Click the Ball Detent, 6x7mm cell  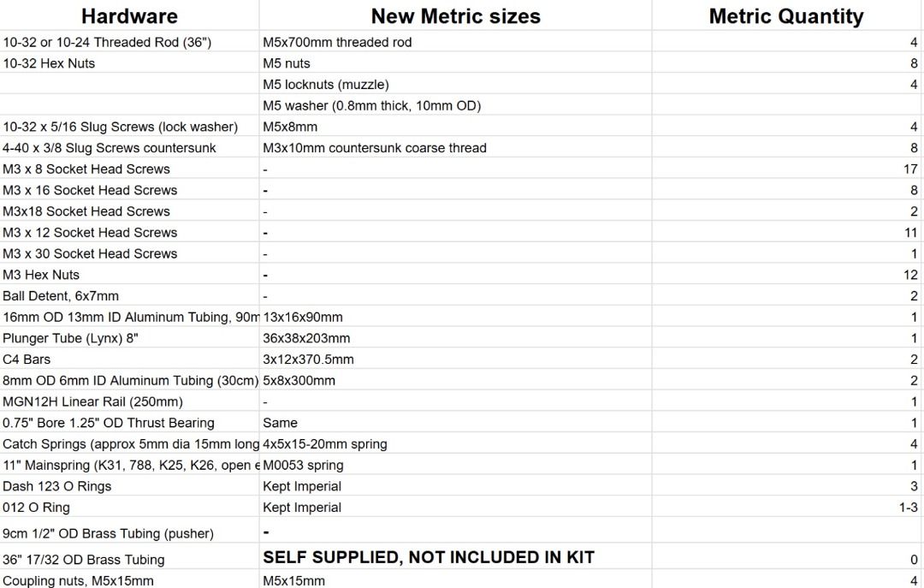(61, 296)
